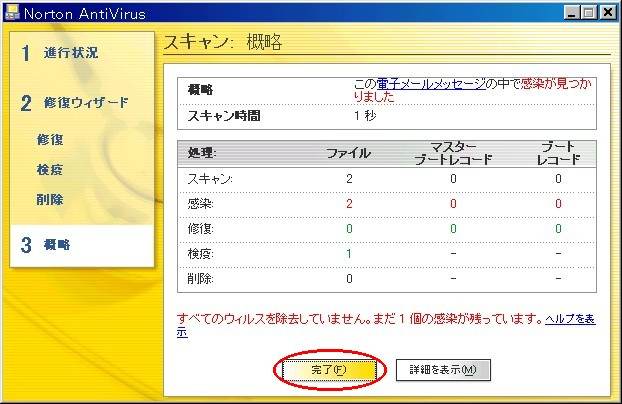622x404 pixels.
Task: Click the マスターブートレコード column header
Action: (453, 153)
